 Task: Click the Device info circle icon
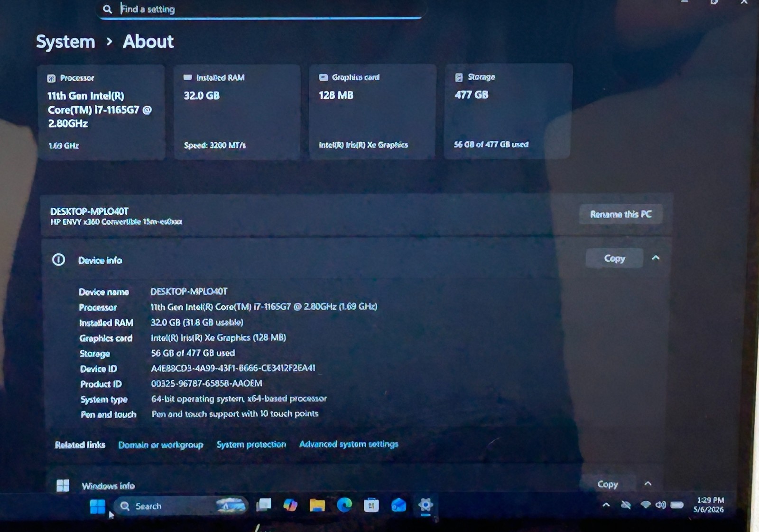point(58,260)
